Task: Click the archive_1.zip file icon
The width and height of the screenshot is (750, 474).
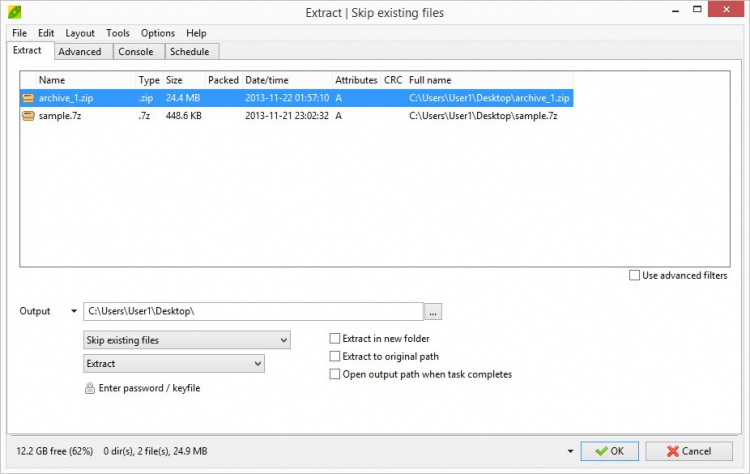Action: pos(29,98)
